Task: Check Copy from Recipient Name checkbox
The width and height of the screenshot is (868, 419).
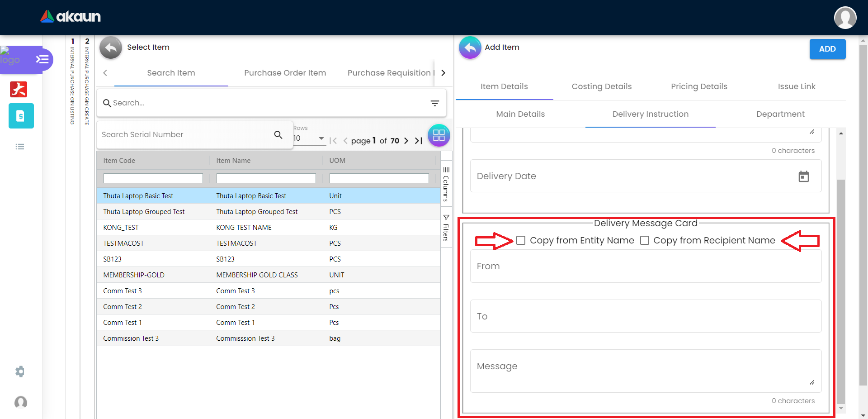Action: [645, 240]
